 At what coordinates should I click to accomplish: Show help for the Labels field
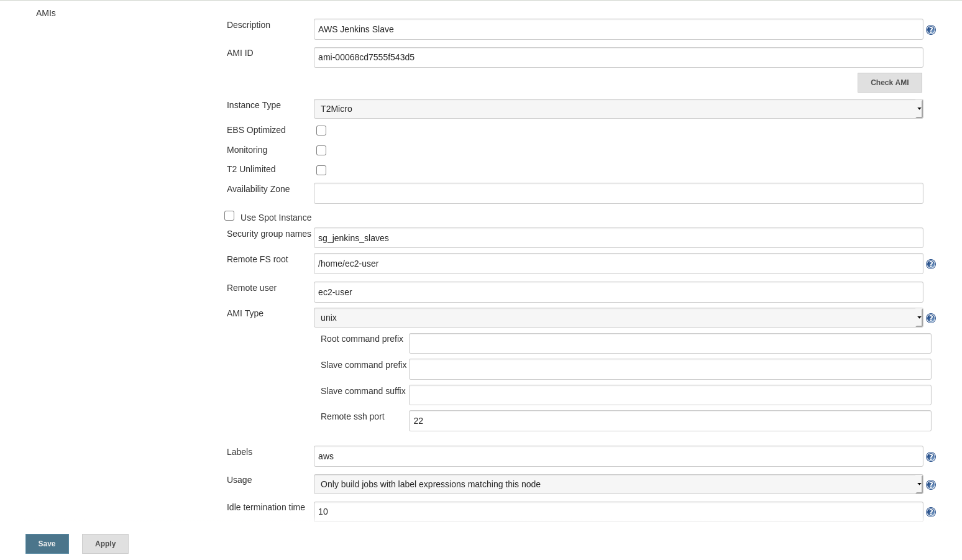click(x=930, y=457)
